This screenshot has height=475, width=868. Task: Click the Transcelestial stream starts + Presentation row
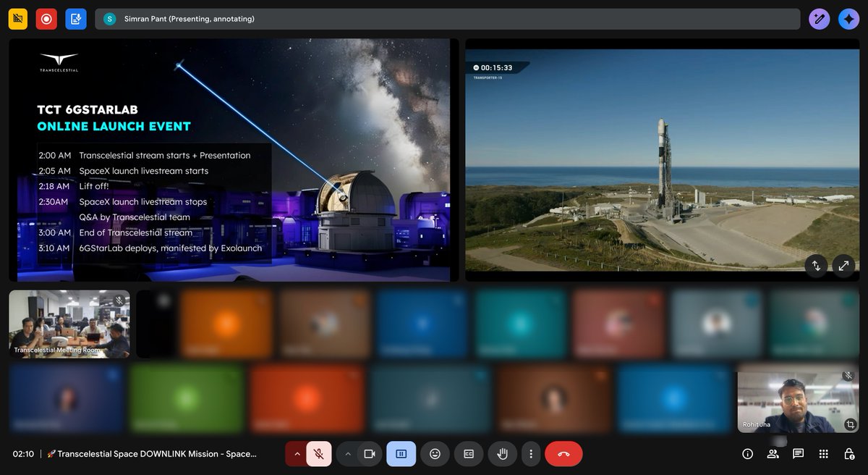tap(145, 155)
